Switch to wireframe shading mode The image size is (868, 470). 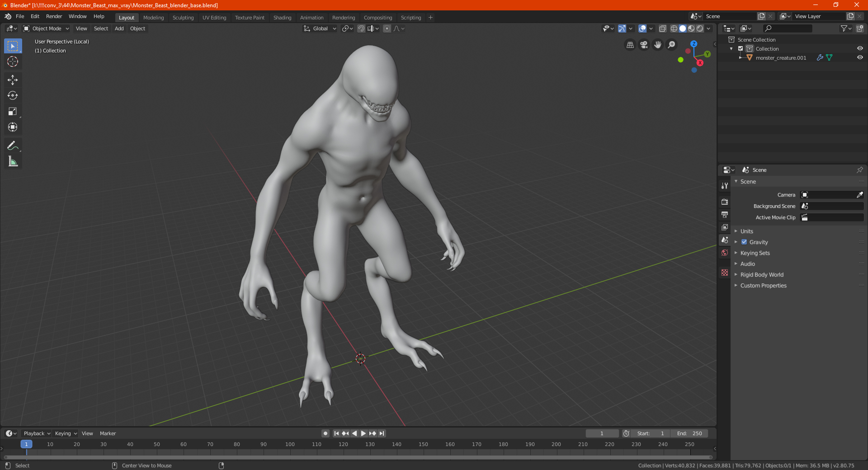click(x=674, y=28)
